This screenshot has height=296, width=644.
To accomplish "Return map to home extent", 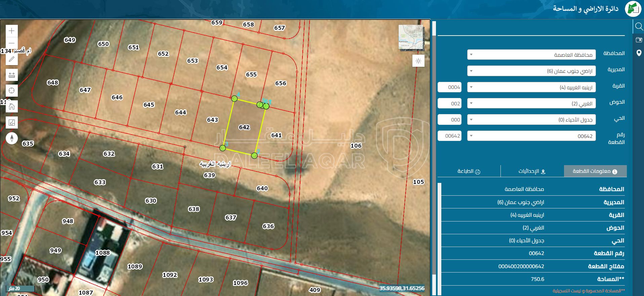I will click(x=12, y=107).
